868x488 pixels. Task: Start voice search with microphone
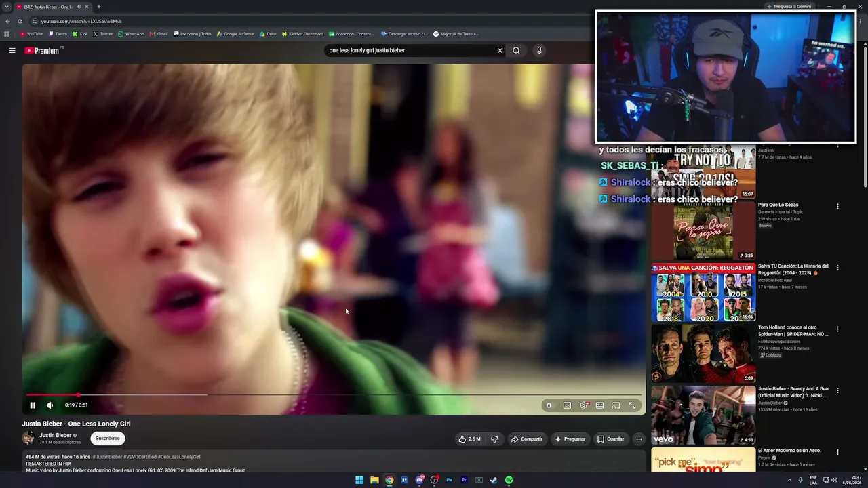(x=539, y=50)
